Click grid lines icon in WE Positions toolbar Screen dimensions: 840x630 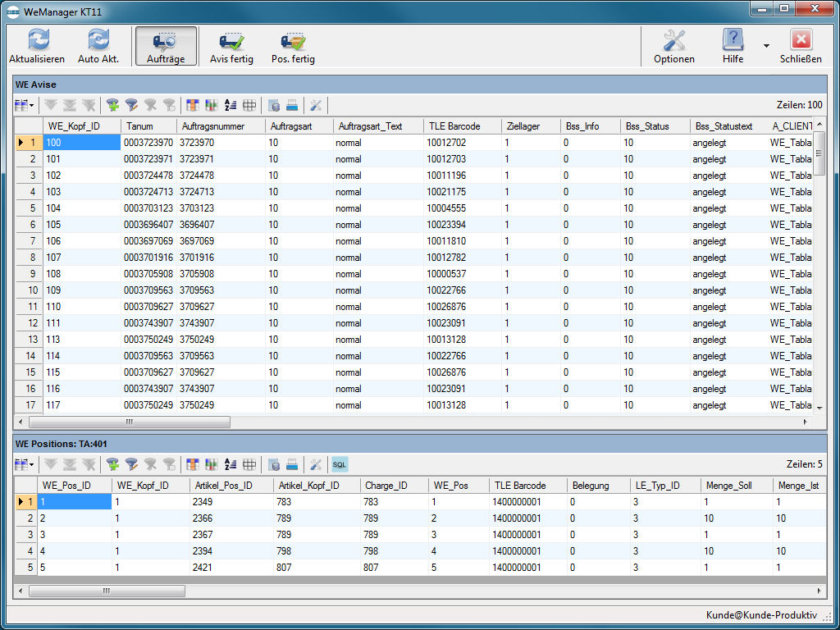pyautogui.click(x=249, y=464)
